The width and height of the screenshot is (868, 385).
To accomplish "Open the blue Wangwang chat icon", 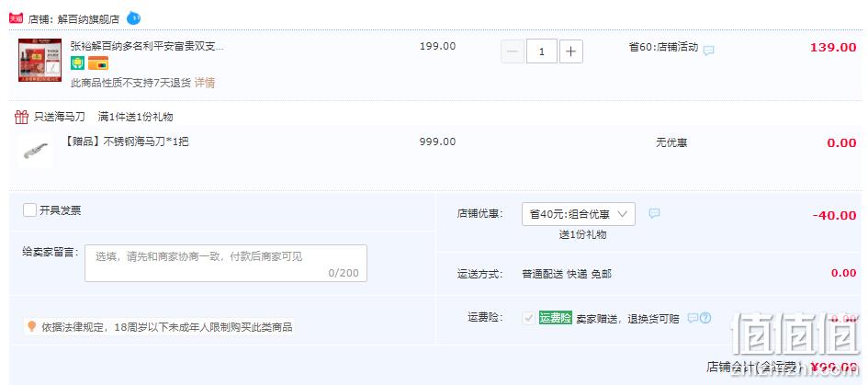I will tap(133, 18).
